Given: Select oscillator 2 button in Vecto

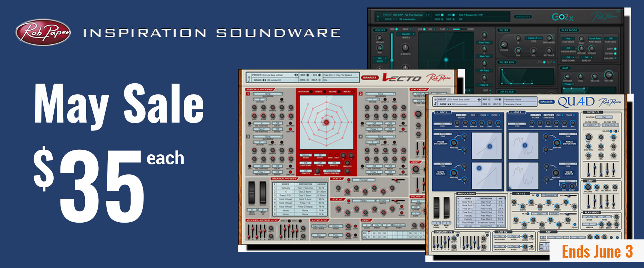Looking at the screenshot, I should coord(361,94).
